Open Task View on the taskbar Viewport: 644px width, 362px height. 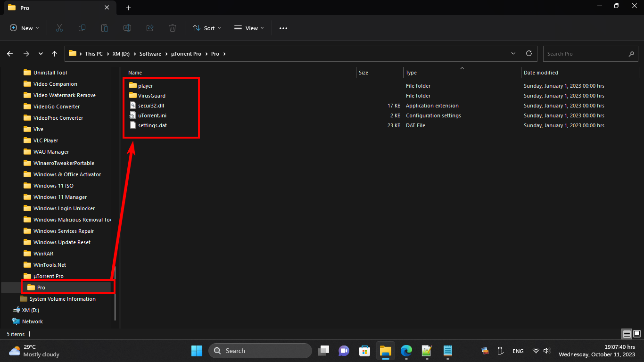tap(323, 351)
